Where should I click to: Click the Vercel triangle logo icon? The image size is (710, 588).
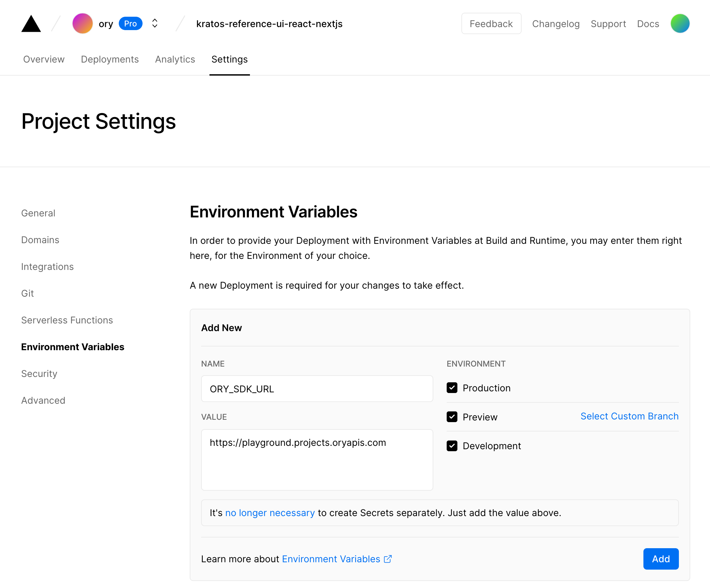(x=31, y=24)
